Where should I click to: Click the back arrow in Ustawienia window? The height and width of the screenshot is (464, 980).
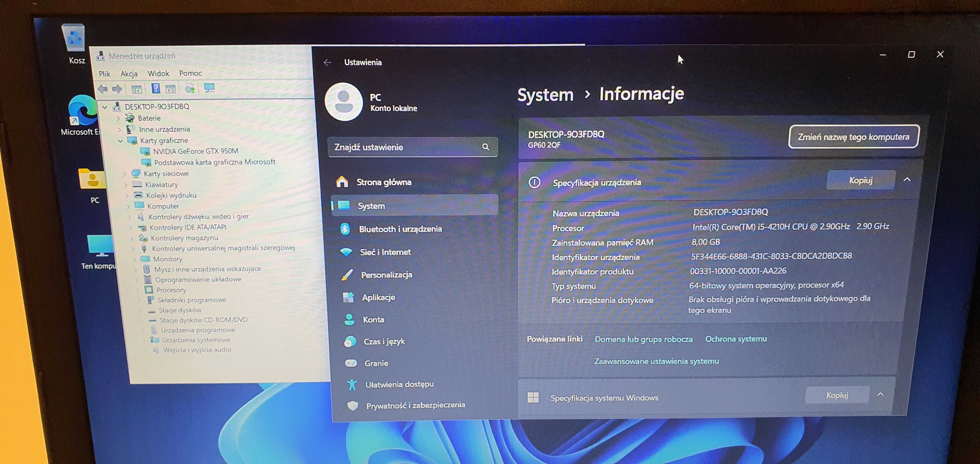(x=328, y=62)
